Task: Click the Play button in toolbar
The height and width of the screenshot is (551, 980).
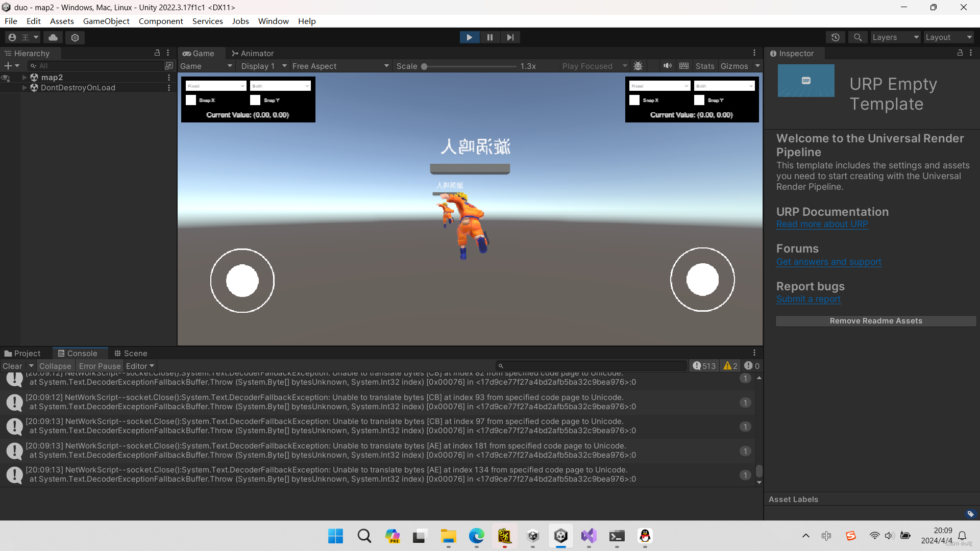Action: [x=469, y=37]
